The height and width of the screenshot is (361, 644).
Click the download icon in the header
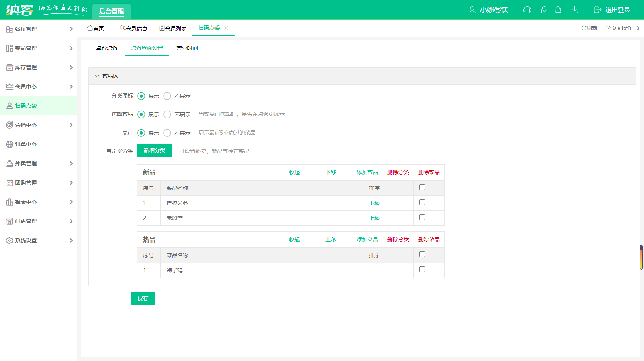click(x=574, y=10)
